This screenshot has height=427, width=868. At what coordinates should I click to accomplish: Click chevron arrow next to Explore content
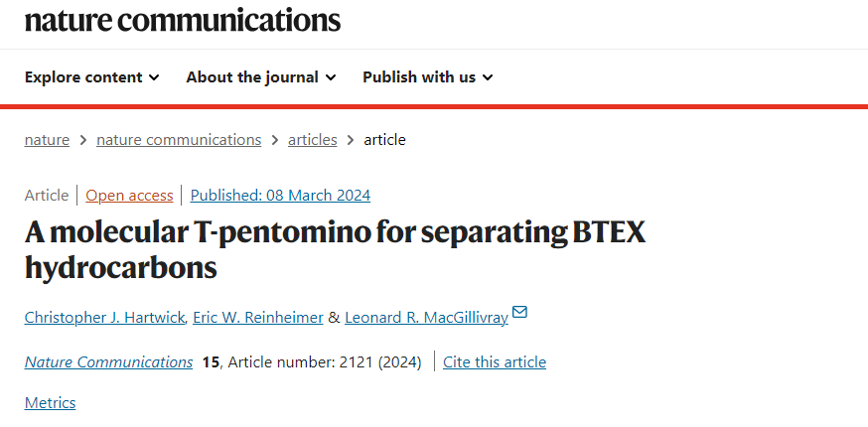(155, 77)
